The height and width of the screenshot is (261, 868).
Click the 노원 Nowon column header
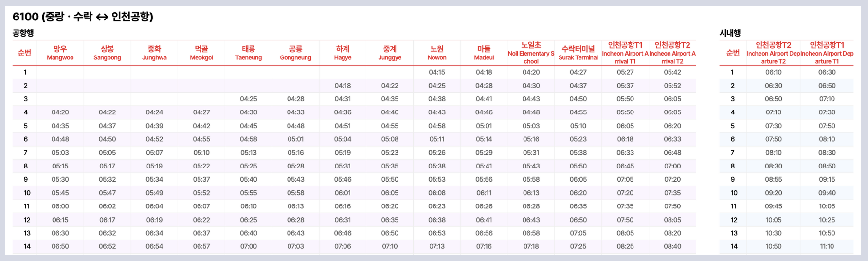(x=437, y=53)
